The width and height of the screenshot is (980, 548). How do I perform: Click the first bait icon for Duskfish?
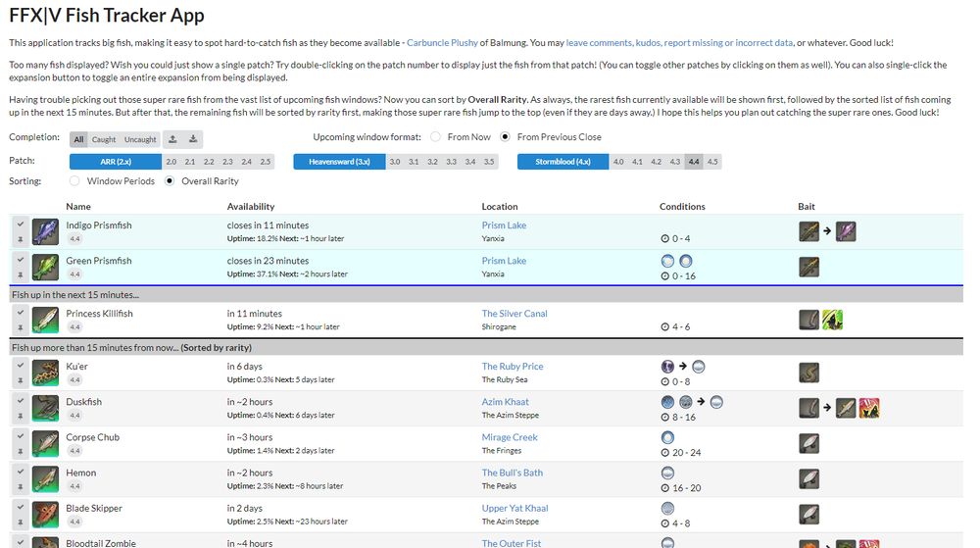tap(808, 409)
